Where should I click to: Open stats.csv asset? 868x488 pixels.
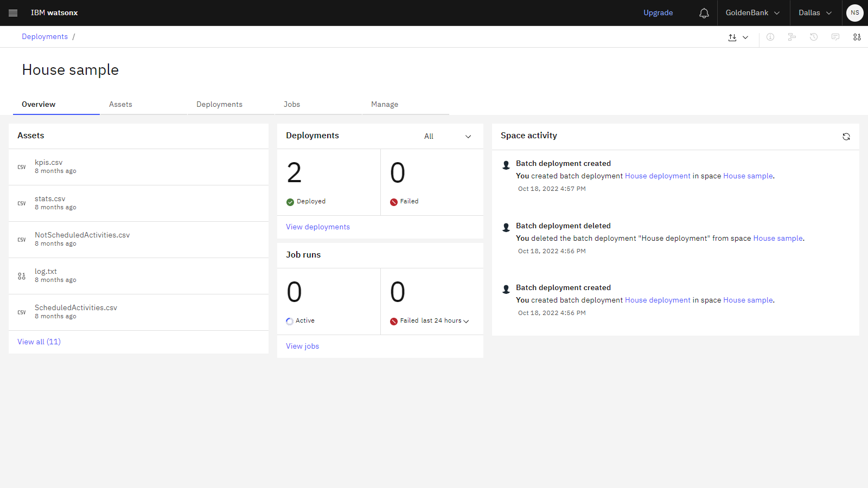coord(50,198)
